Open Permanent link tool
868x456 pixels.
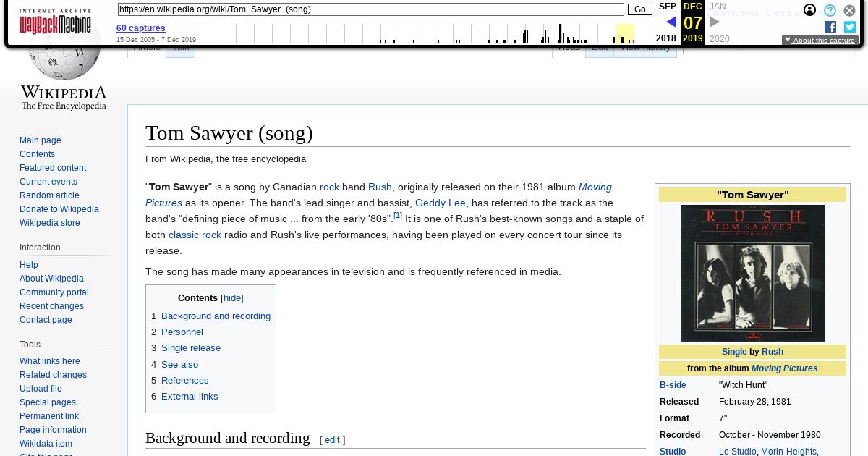click(49, 416)
